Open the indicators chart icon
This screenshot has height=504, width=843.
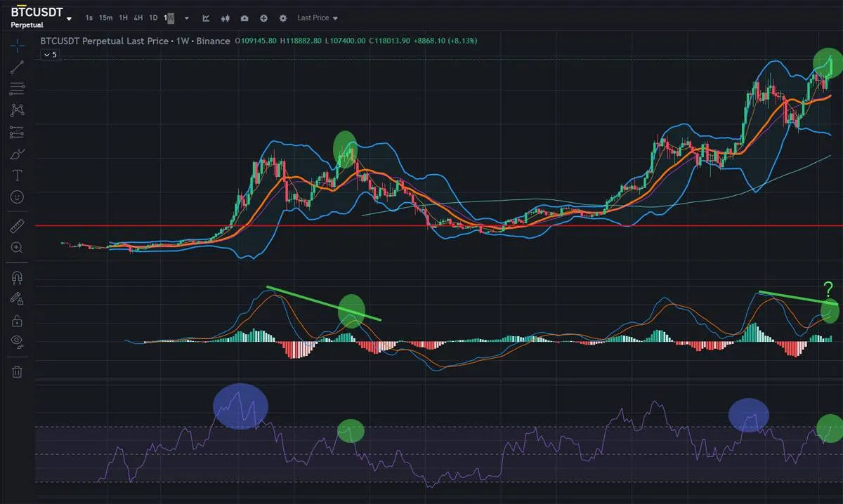[206, 18]
